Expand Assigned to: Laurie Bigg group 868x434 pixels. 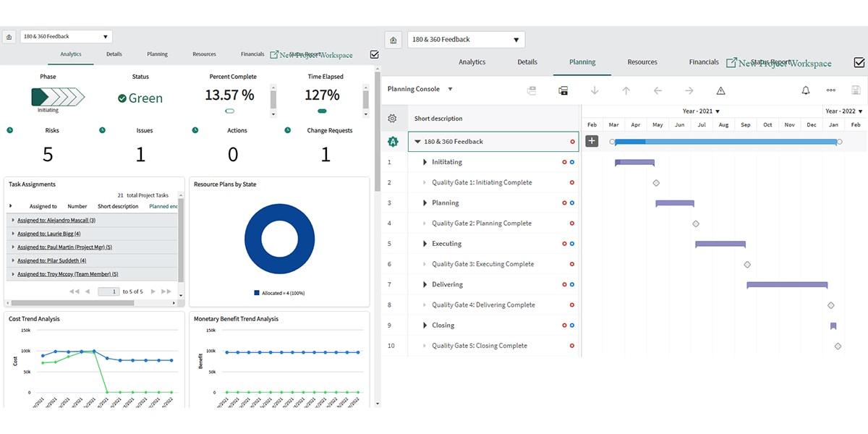(13, 234)
